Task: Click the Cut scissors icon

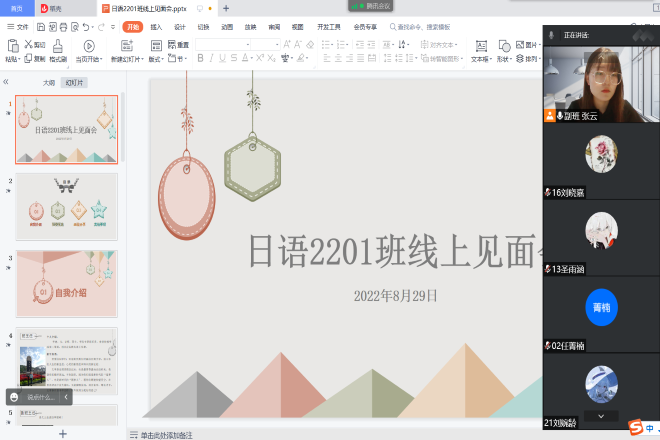Action: click(x=28, y=45)
